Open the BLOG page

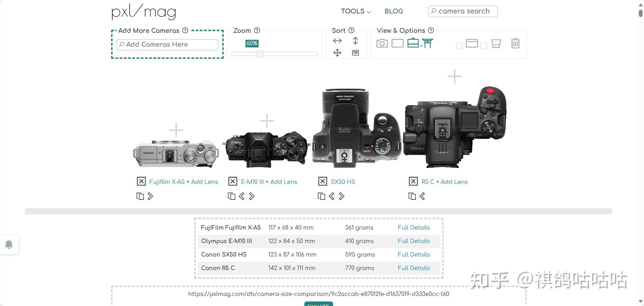click(394, 11)
